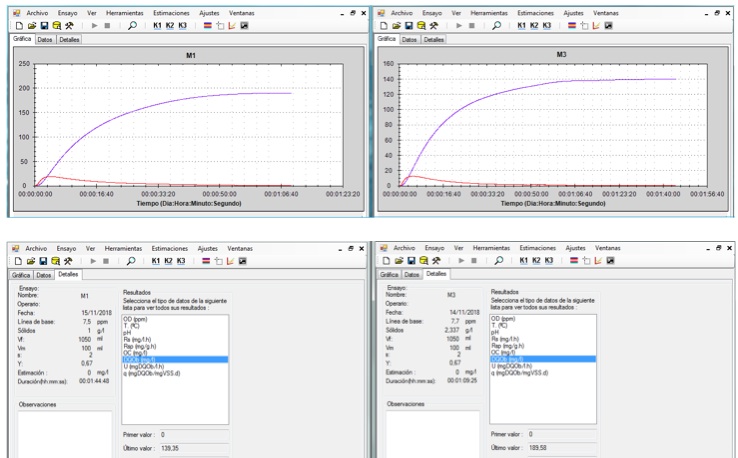The width and height of the screenshot is (738, 458).
Task: Click K1 icon in M1 graph window
Action: click(x=157, y=25)
